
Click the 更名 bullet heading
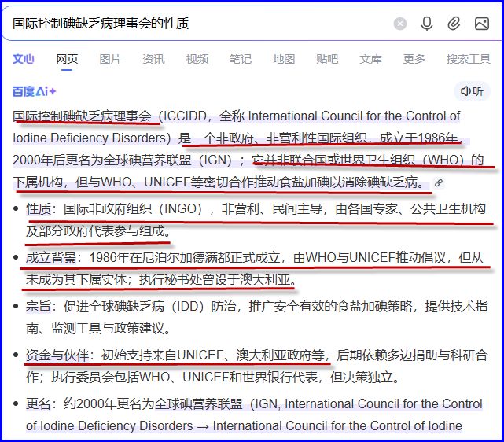click(39, 403)
